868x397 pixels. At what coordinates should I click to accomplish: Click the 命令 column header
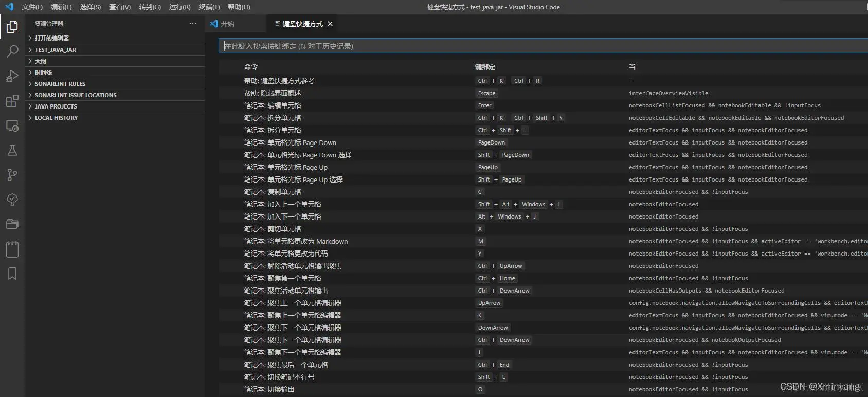pos(250,67)
